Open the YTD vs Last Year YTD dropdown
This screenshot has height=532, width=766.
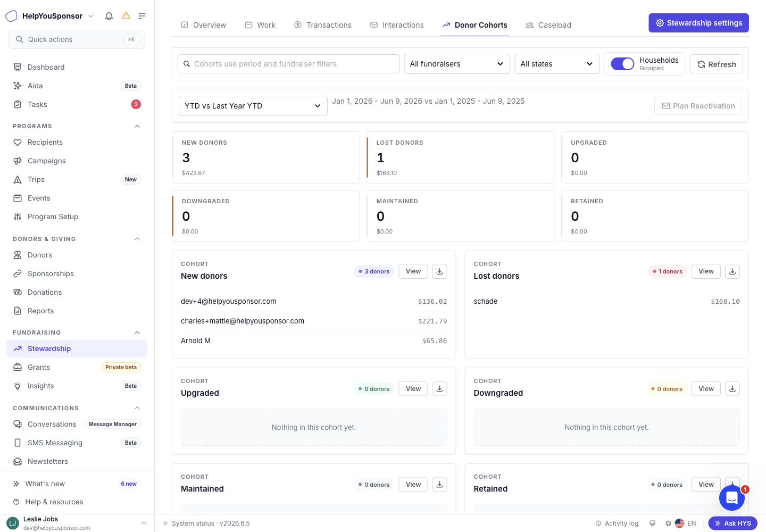(253, 106)
